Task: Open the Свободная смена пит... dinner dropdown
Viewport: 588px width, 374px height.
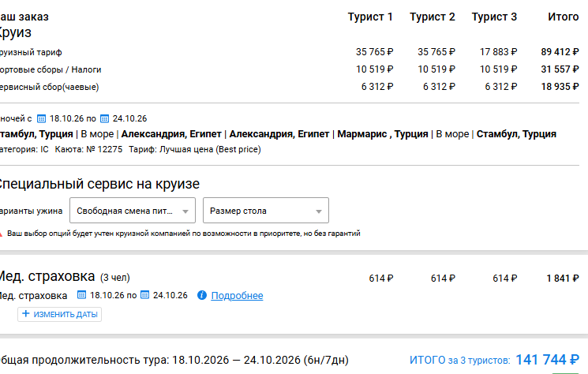Action: point(133,211)
